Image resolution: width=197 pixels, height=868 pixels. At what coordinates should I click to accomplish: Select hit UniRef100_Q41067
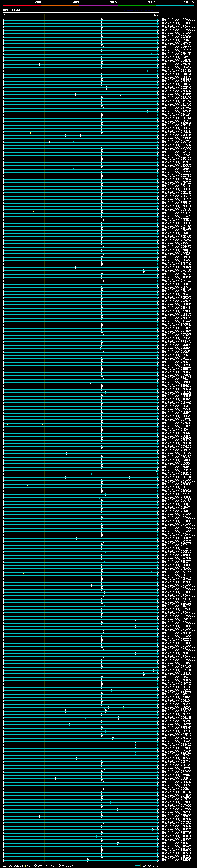[x=176, y=108]
